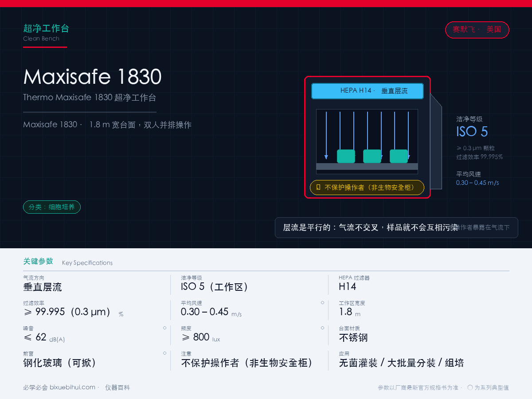Click the footer note 参数以厂商最新官方规格书为准
Viewport: 532px width, 399px height.
coord(418,387)
